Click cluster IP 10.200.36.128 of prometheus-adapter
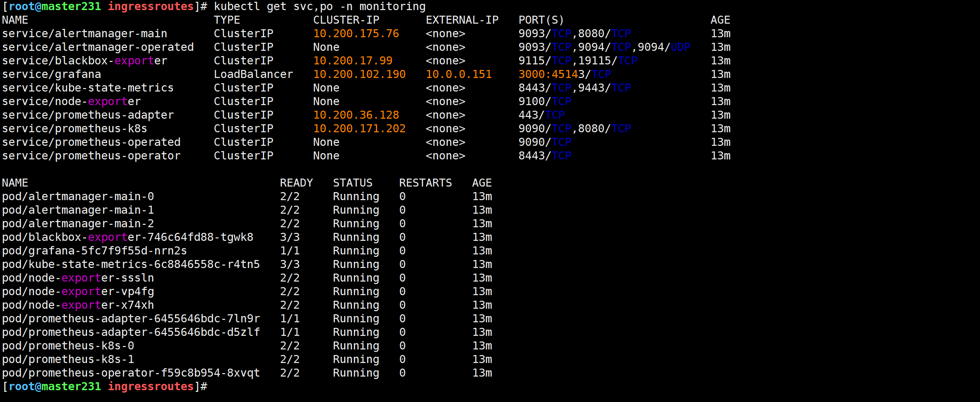980x402 pixels. point(356,115)
